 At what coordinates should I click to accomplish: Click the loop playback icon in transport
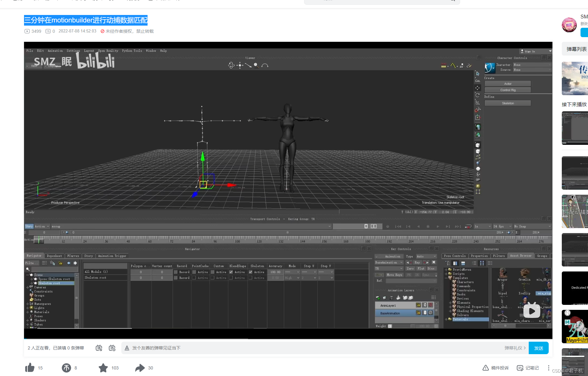[468, 227]
